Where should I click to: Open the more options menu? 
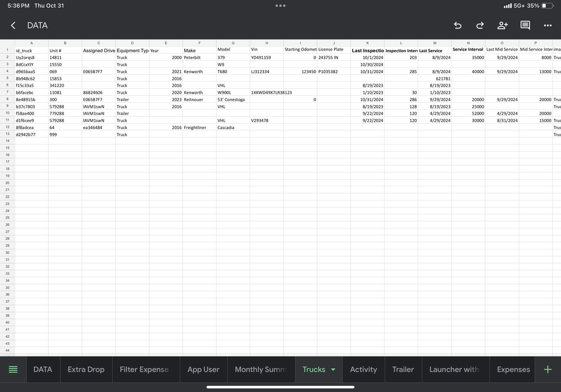548,25
